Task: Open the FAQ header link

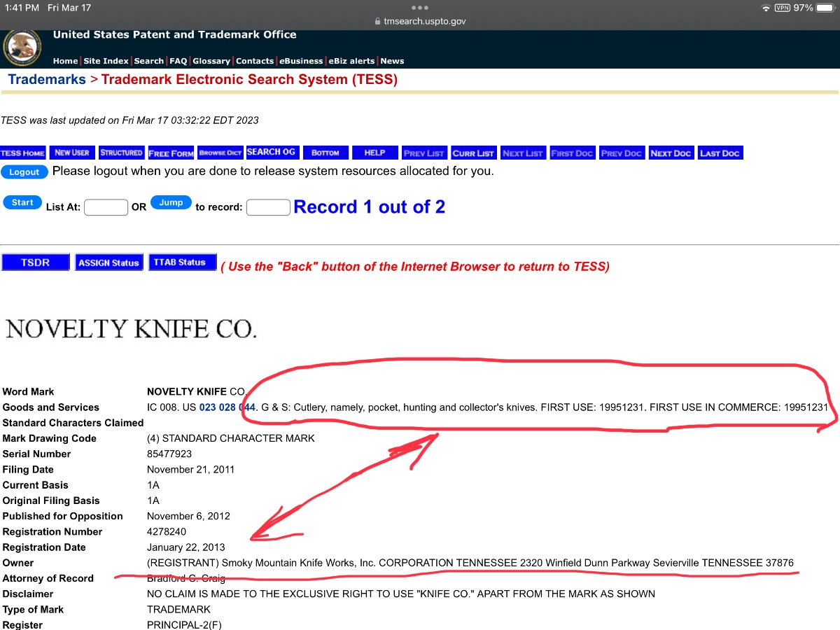Action: click(178, 61)
